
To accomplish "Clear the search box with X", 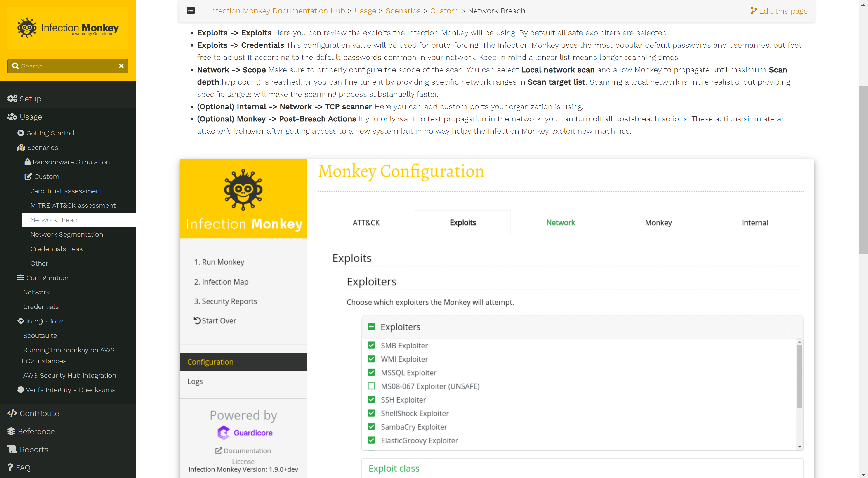I will coord(121,66).
